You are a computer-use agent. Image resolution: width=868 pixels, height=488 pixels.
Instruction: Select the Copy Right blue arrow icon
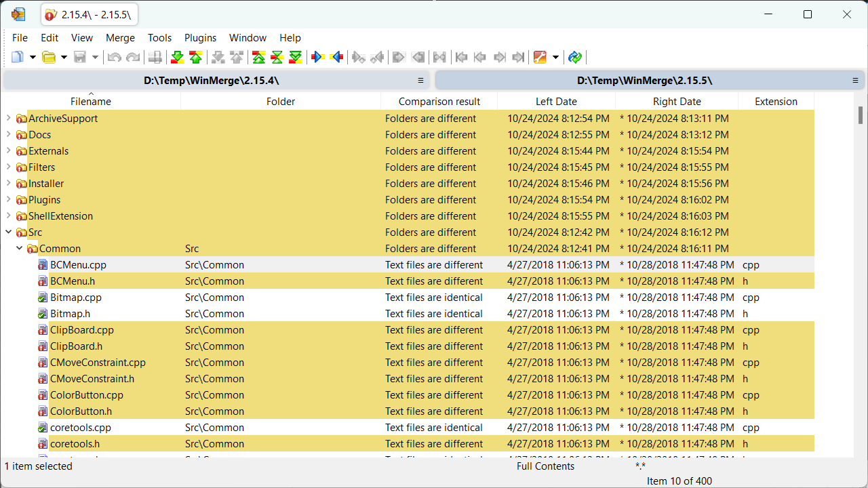[318, 57]
